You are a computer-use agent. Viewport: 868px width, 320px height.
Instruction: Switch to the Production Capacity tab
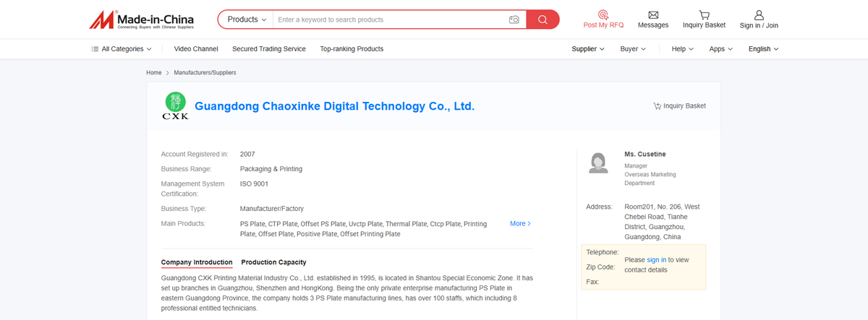point(273,262)
